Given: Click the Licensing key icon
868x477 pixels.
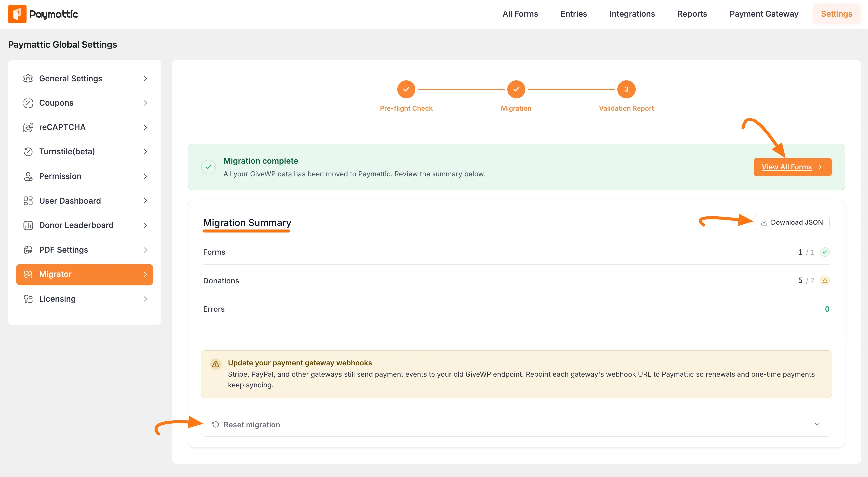Looking at the screenshot, I should (28, 299).
